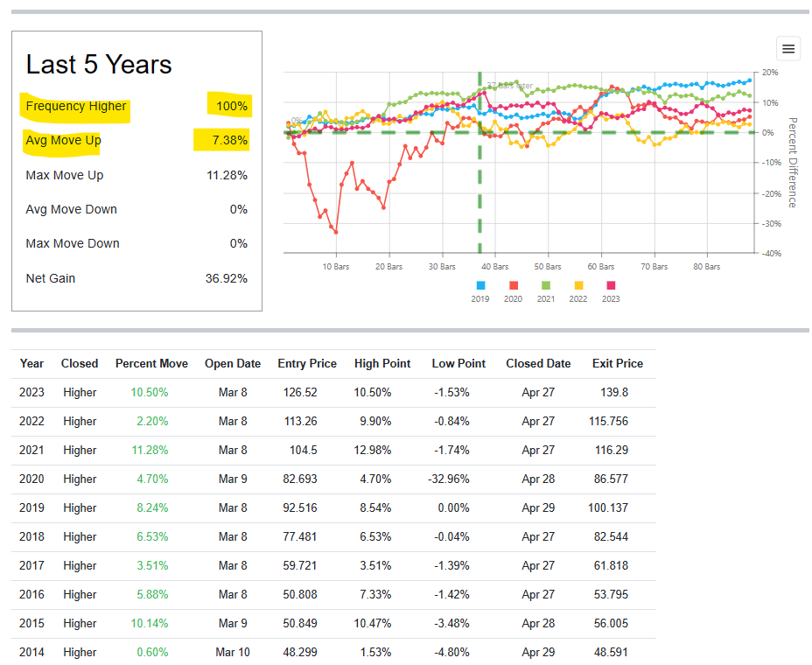Click the Avg Move Down label
The image size is (812, 665).
coord(71,210)
